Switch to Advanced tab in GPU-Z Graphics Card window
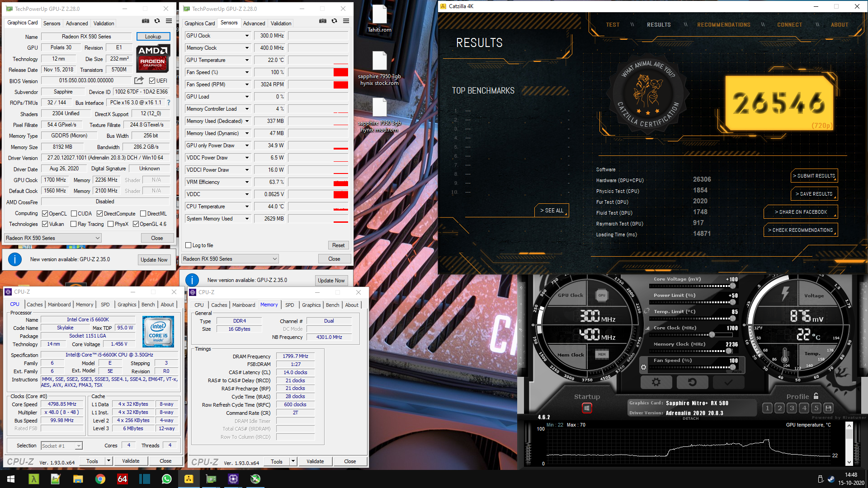 [77, 23]
